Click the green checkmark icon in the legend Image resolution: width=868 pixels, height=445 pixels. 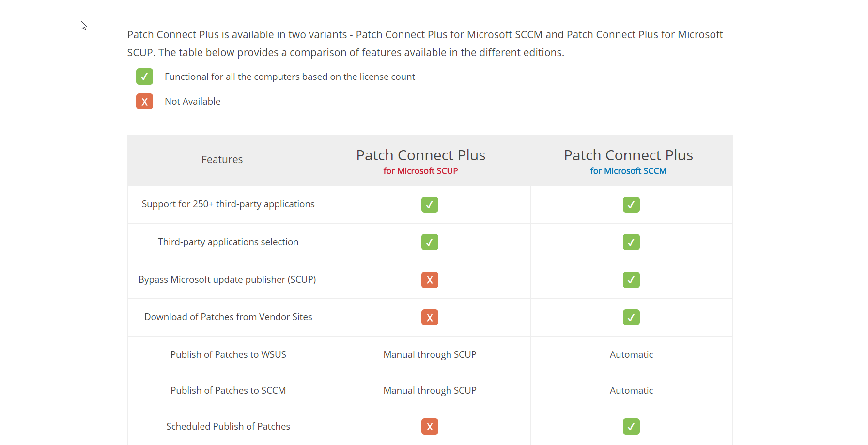[x=144, y=77]
